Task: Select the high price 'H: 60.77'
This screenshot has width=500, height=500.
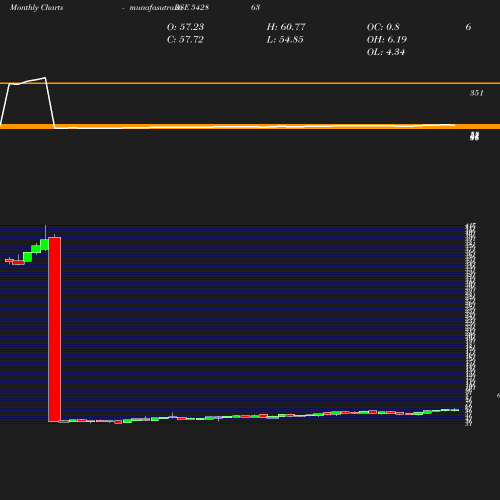Action: 286,27
